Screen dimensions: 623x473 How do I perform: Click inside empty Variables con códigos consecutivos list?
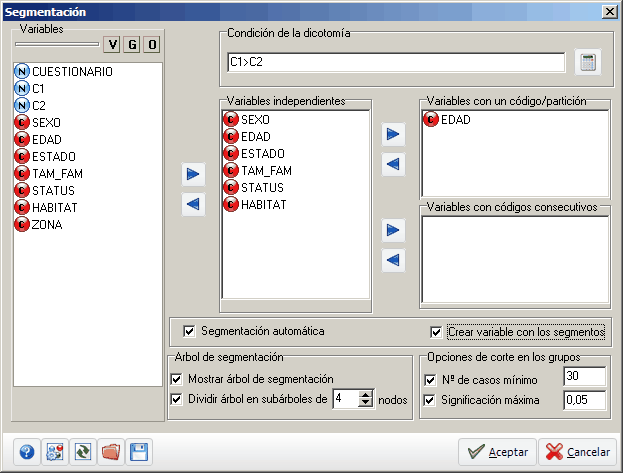(515, 260)
